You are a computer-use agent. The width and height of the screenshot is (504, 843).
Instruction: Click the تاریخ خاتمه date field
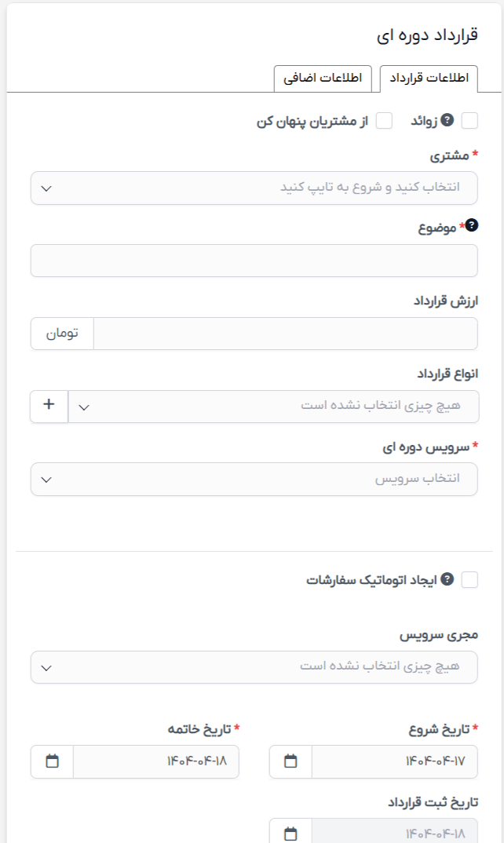pos(155,761)
